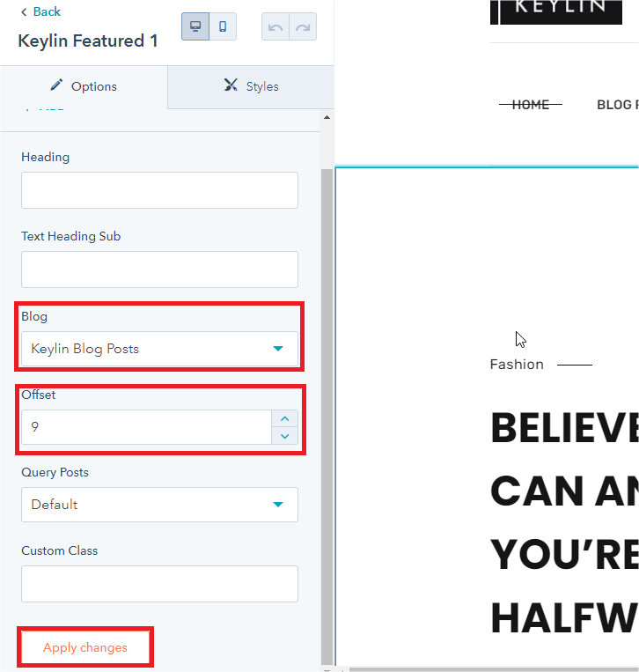Switch to desktop preview mode
Viewport: 639px width, 672px height.
click(x=195, y=26)
